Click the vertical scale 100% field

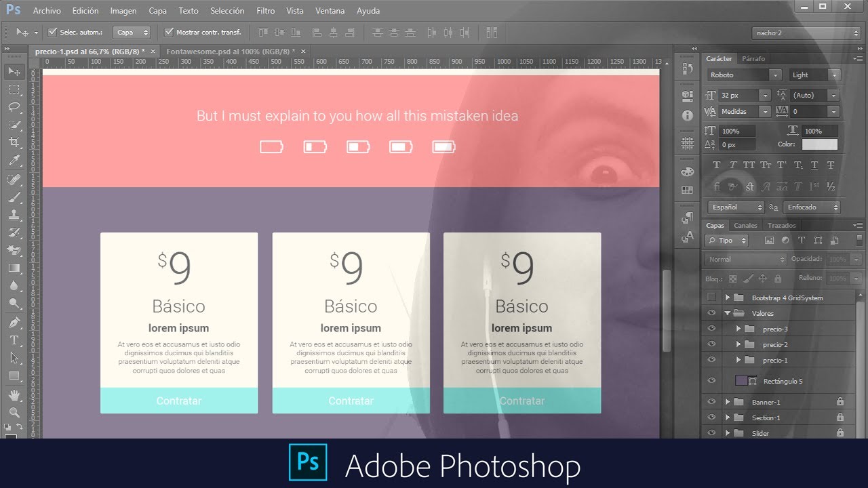[737, 131]
